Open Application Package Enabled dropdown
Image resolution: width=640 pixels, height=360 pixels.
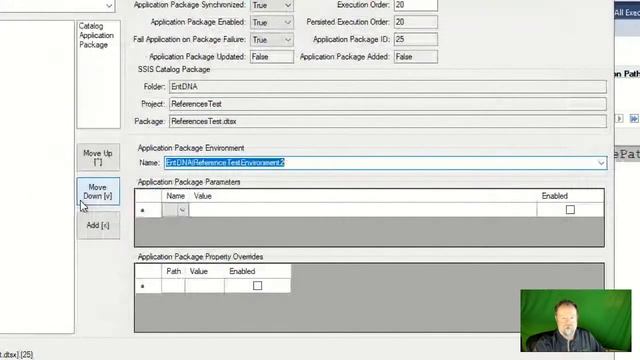(x=288, y=22)
